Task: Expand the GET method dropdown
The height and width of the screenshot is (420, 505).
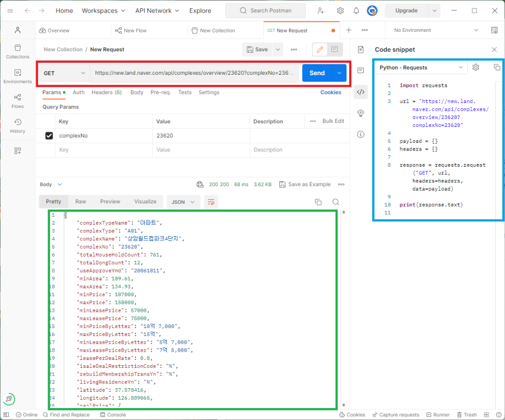Action: coord(64,73)
